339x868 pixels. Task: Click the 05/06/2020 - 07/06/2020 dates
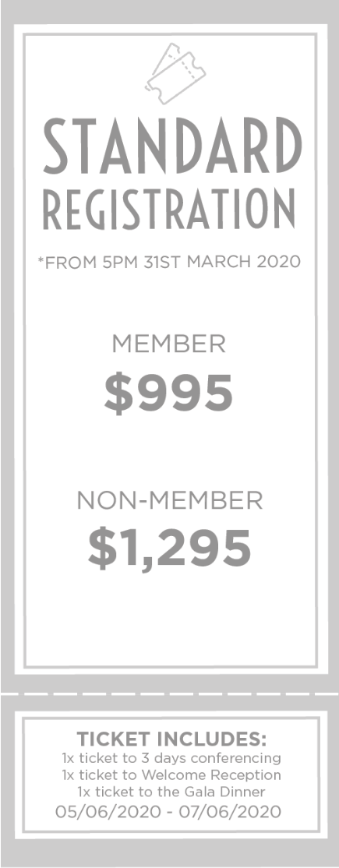(x=168, y=812)
